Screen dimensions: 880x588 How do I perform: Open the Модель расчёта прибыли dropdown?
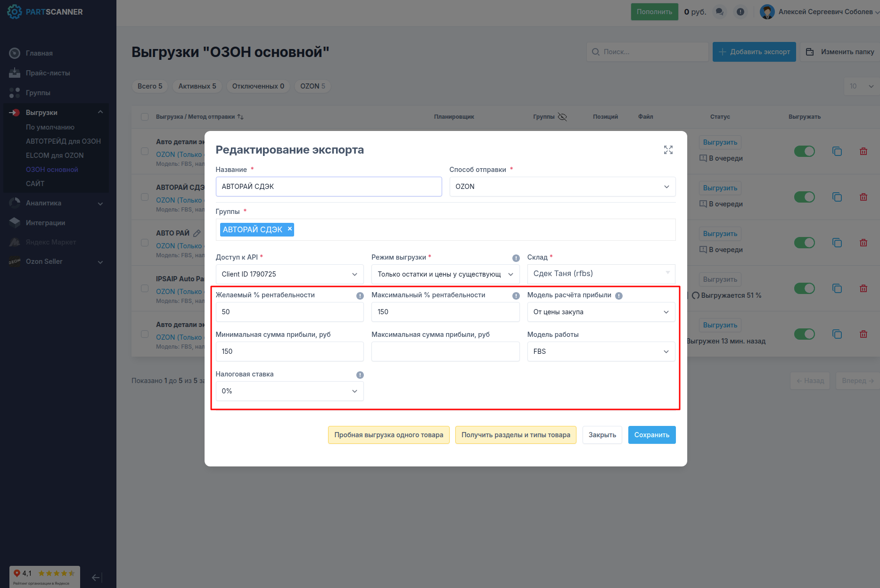(x=601, y=312)
